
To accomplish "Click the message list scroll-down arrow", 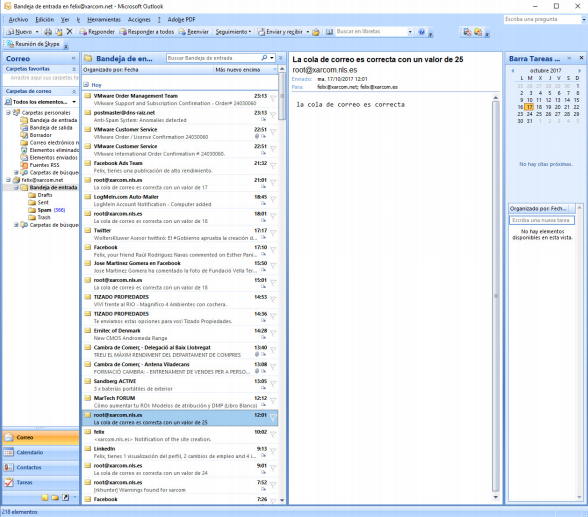I will pos(282,500).
